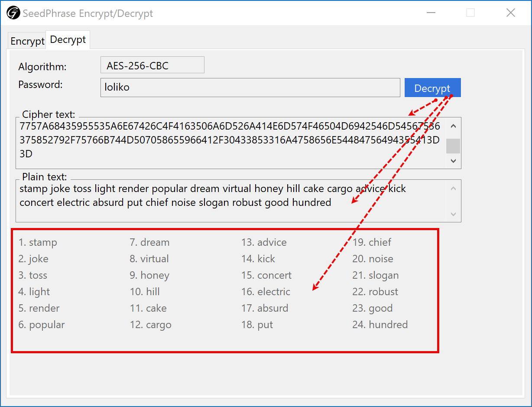Screen dimensions: 532x407
Task: Click inside the Cipher text box
Action: tap(230, 143)
